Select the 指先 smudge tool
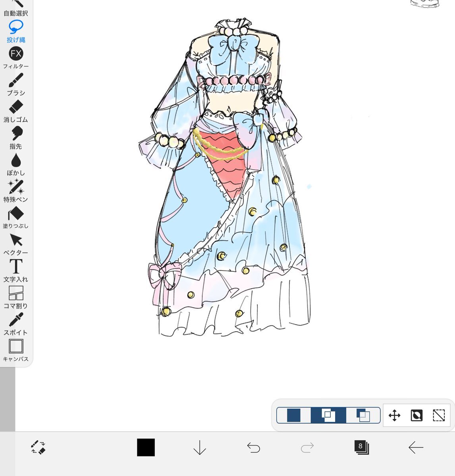This screenshot has width=455, height=476. coord(16,138)
